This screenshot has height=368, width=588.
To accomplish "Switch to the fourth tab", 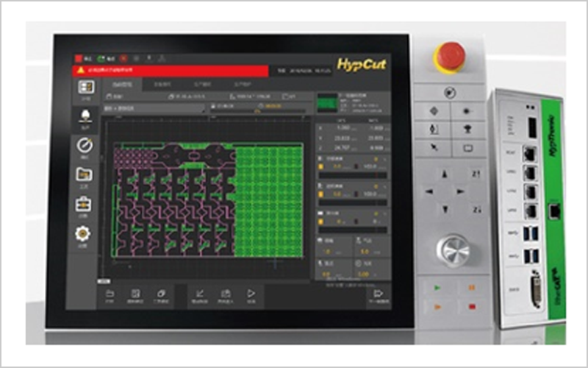I will (243, 85).
